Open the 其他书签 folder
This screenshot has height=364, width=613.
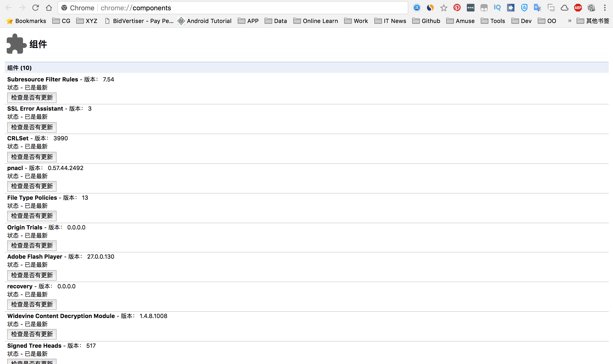[593, 21]
